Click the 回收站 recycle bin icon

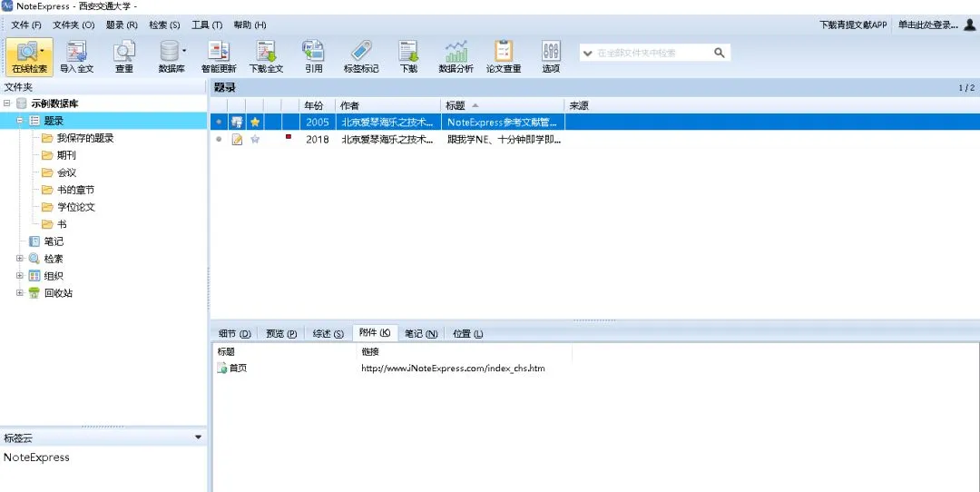pyautogui.click(x=34, y=293)
